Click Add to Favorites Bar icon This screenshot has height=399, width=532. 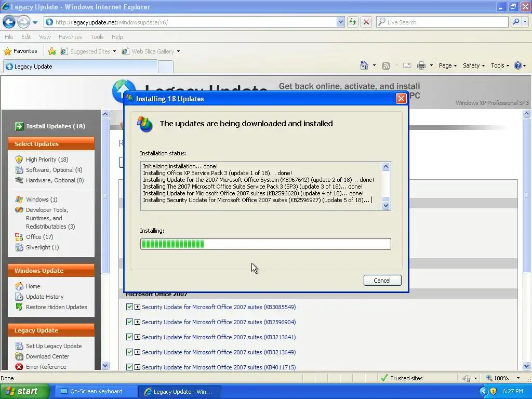click(x=52, y=51)
